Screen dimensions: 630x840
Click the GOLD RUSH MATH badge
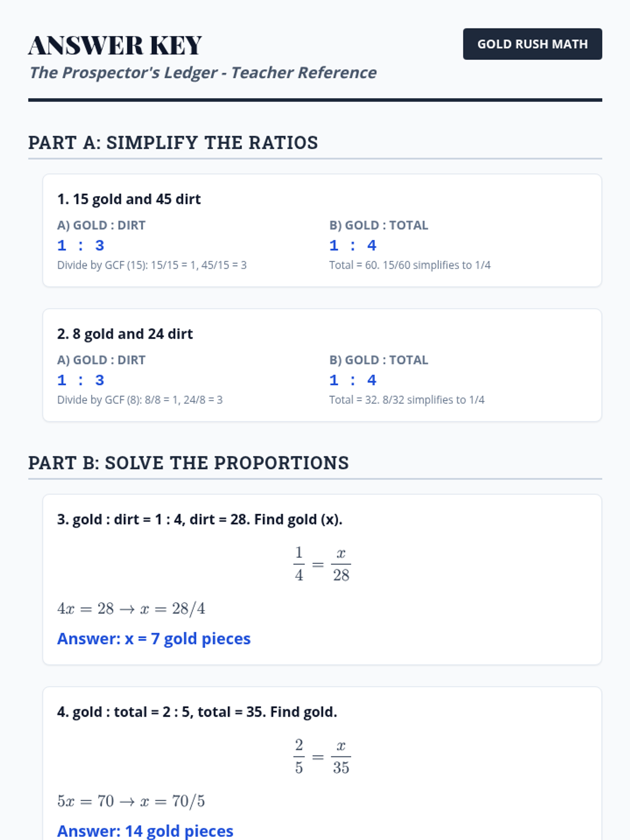(532, 44)
